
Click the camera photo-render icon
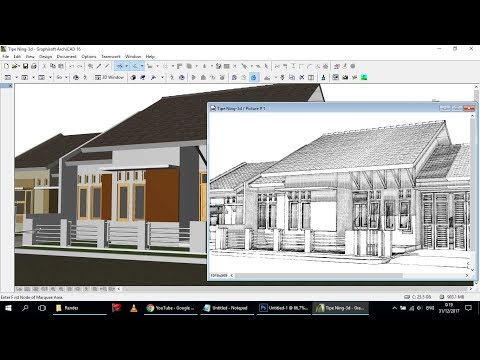[x=345, y=77]
